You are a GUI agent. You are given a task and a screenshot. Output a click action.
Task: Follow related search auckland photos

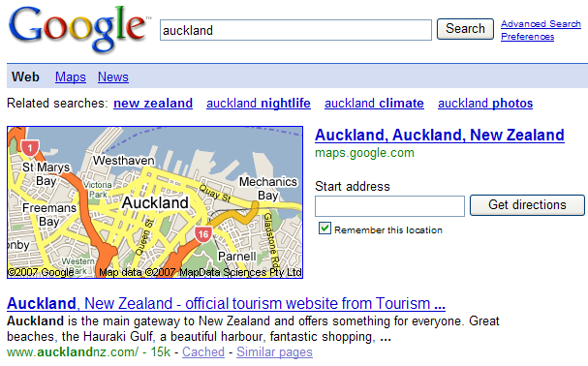pyautogui.click(x=485, y=104)
